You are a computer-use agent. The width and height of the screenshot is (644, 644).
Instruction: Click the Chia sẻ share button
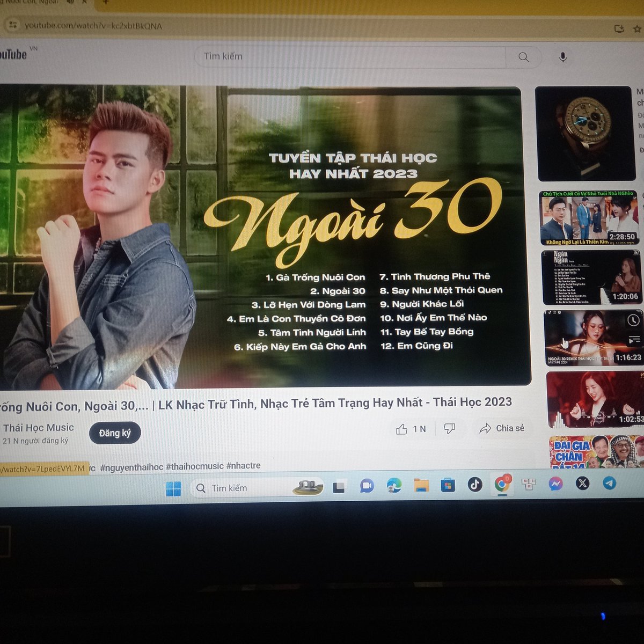click(x=502, y=428)
